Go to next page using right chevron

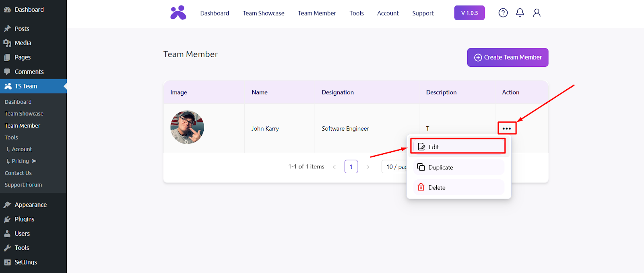click(x=367, y=167)
